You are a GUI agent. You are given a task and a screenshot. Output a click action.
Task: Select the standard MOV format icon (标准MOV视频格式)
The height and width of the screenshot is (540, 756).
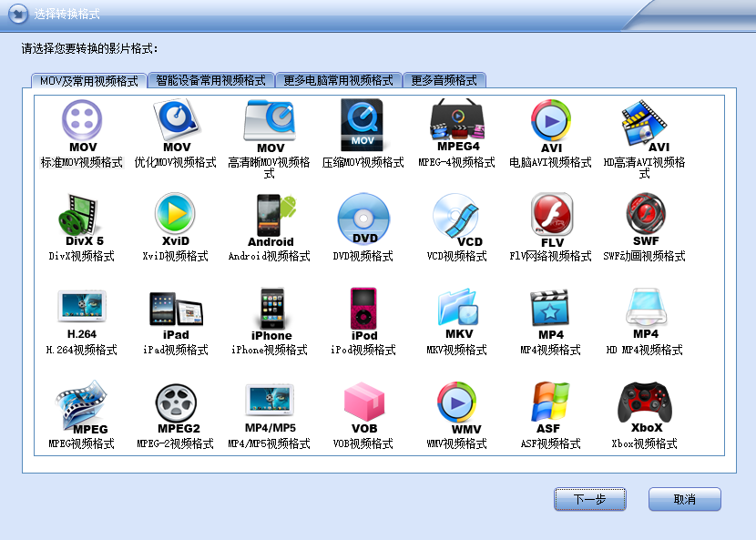[x=82, y=126]
